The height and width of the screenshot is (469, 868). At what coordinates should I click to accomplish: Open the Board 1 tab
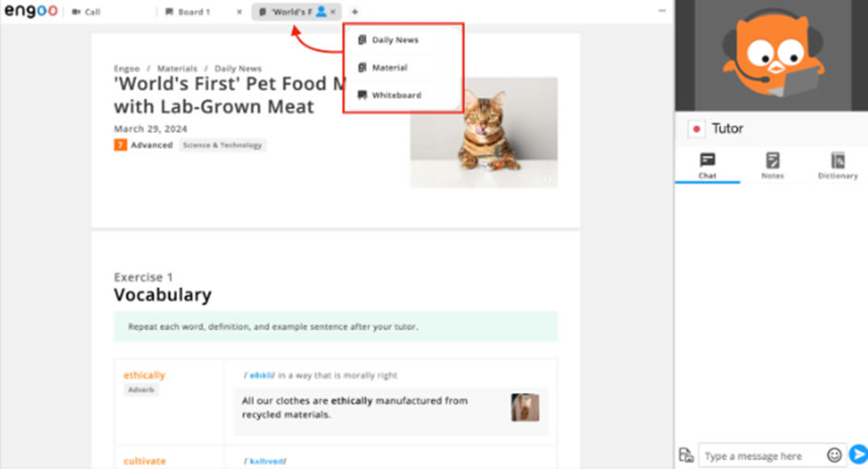coord(188,12)
